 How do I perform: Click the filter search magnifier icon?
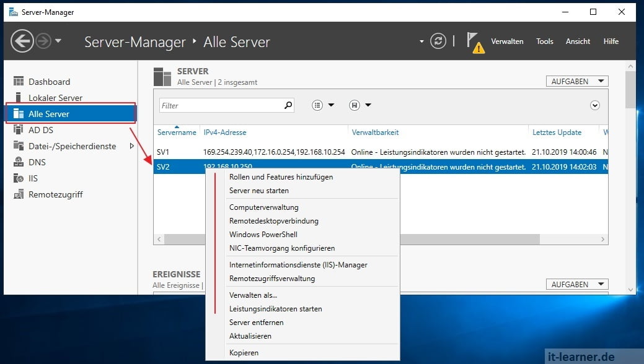pyautogui.click(x=288, y=105)
